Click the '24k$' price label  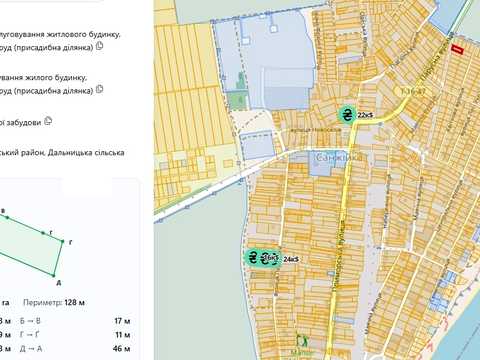point(291,259)
